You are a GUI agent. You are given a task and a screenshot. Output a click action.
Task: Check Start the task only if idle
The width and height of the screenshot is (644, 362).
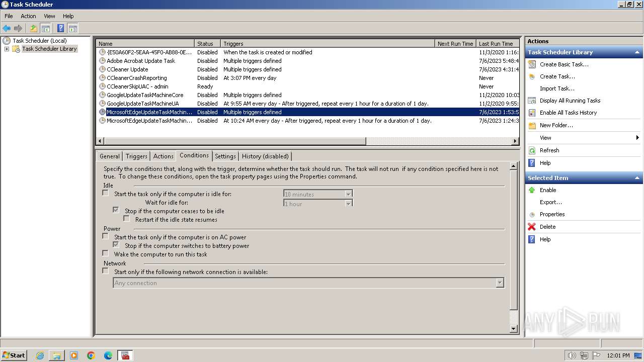(105, 193)
